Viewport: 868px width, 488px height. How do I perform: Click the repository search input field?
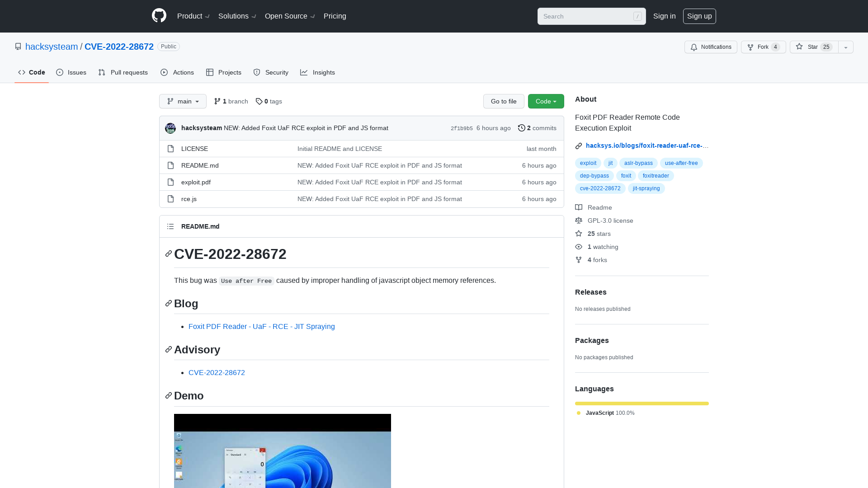[x=591, y=16]
